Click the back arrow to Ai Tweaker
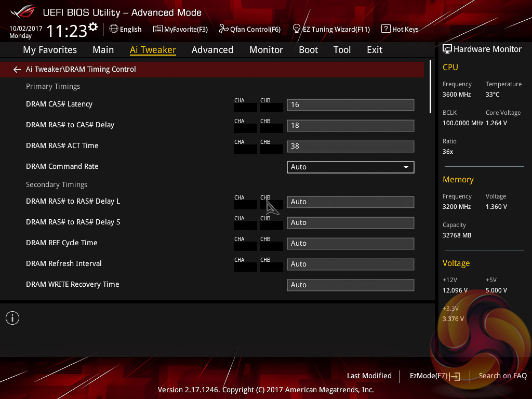Screen dimensions: 532x399 pyautogui.click(x=17, y=70)
